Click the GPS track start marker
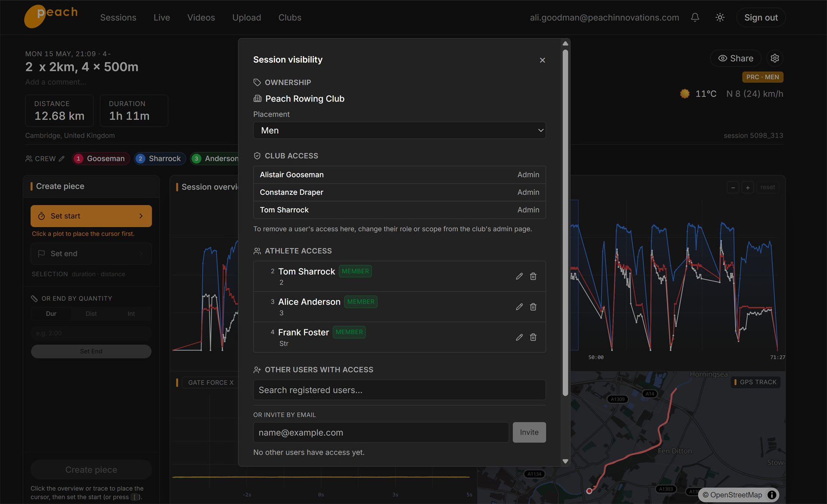827x504 pixels. tap(589, 491)
